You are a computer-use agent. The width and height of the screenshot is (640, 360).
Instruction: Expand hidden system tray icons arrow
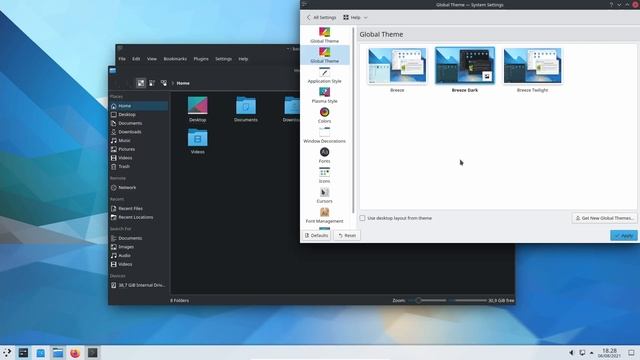591,353
